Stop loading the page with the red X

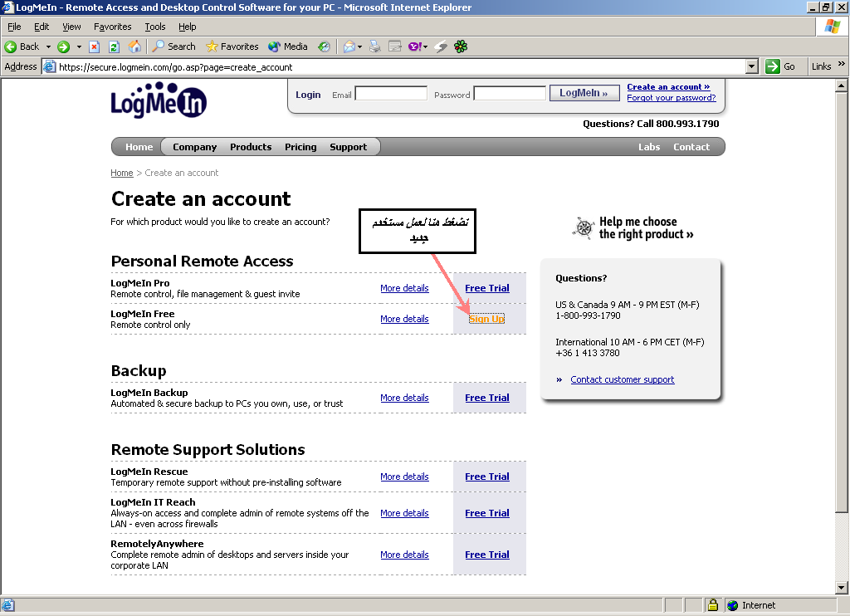(x=95, y=46)
